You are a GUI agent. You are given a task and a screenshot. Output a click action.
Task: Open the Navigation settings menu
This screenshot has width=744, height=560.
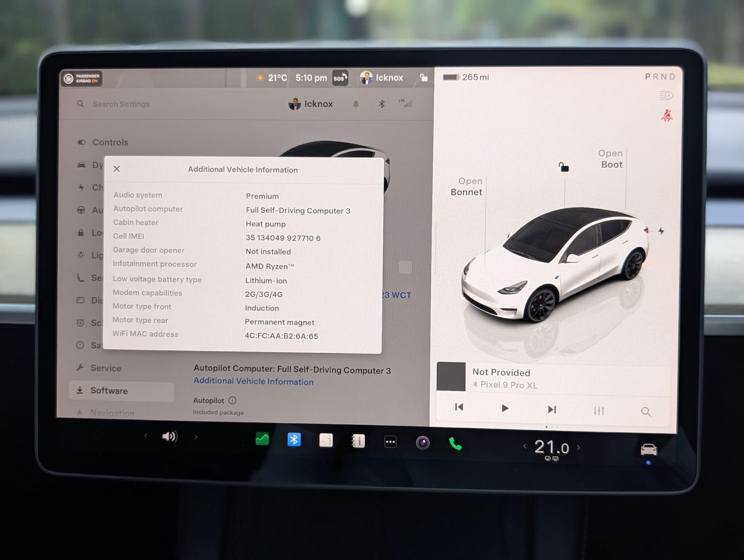(x=106, y=413)
